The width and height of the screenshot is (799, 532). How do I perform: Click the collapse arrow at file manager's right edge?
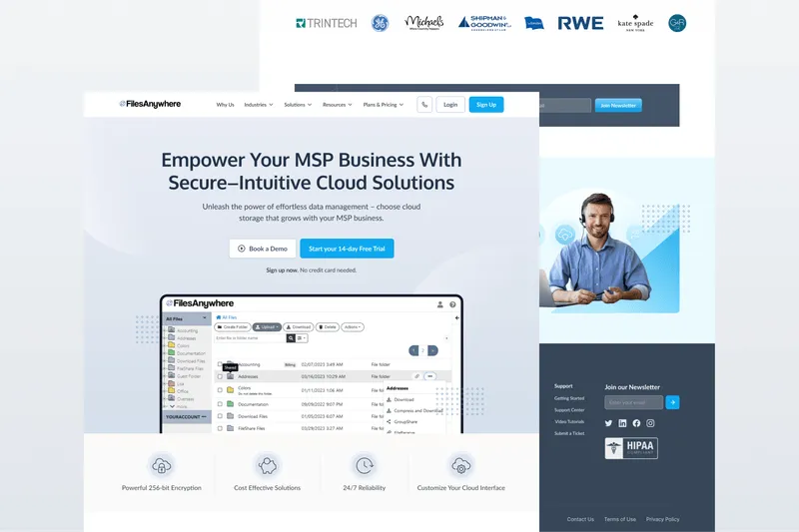point(457,317)
